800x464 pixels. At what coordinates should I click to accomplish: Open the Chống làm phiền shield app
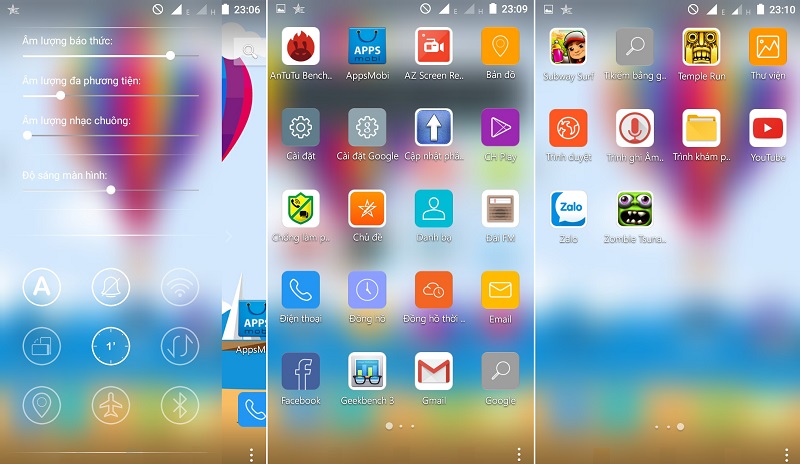pos(301,208)
